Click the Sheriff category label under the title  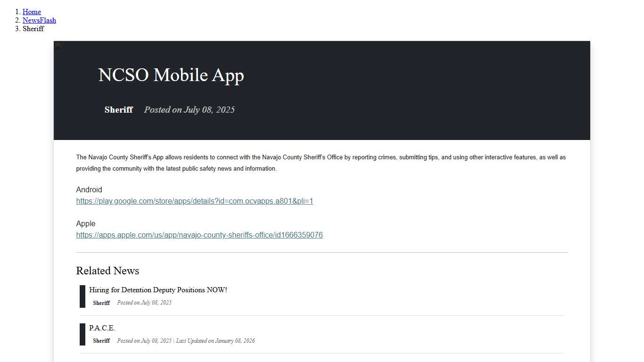118,110
